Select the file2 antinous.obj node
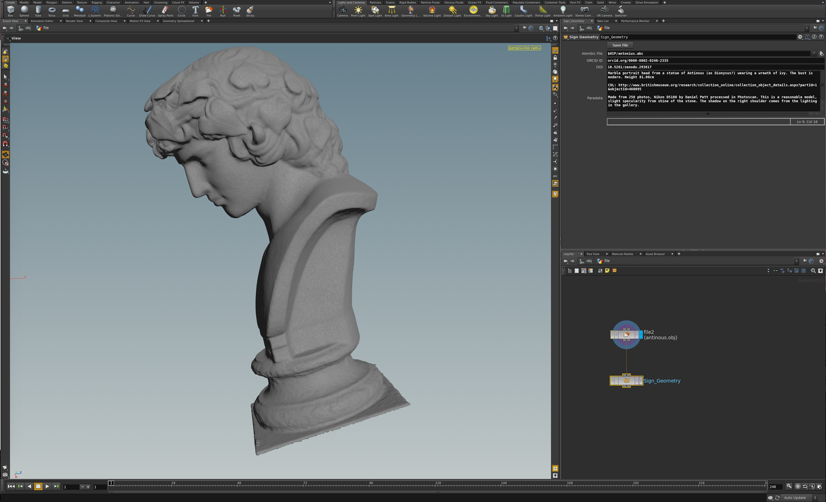The image size is (826, 502). 626,334
